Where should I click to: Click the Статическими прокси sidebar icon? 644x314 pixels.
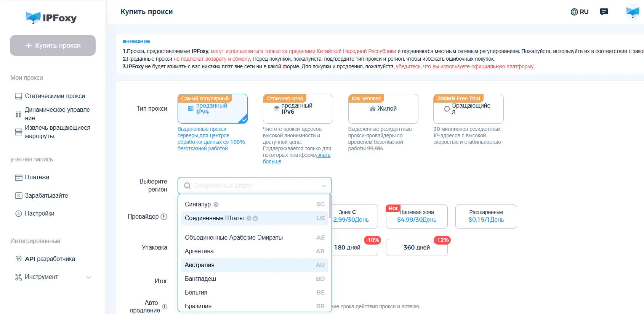[18, 96]
